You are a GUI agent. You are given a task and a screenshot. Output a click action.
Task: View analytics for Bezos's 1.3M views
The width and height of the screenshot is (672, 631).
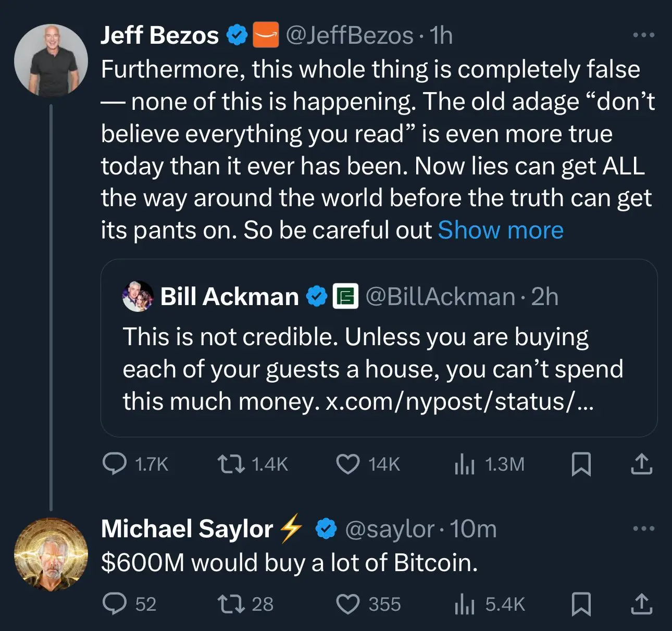coord(464,464)
